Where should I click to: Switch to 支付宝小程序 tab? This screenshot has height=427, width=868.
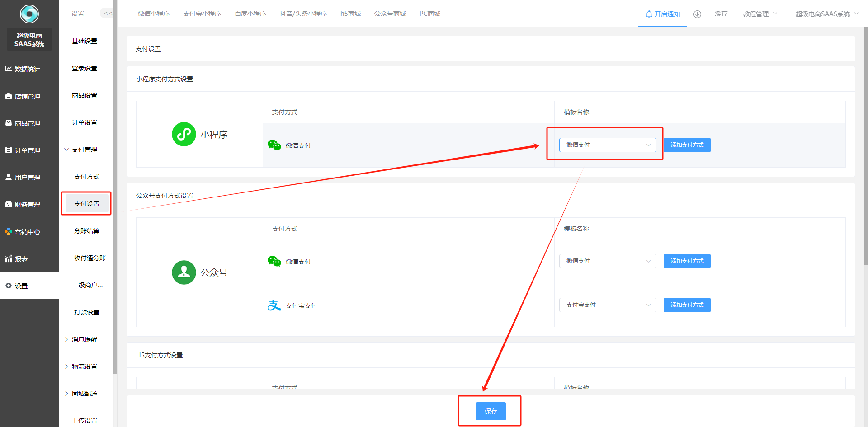[x=202, y=14]
